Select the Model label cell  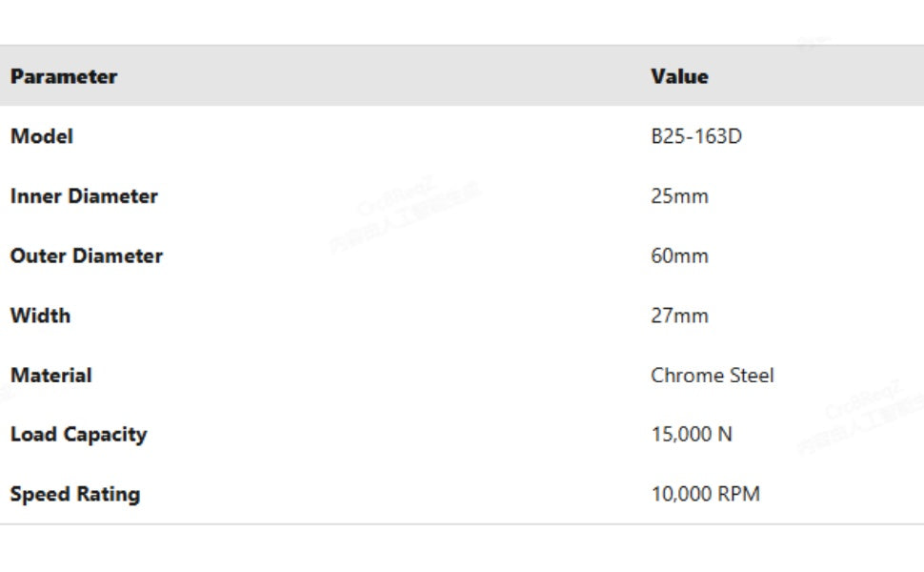42,136
